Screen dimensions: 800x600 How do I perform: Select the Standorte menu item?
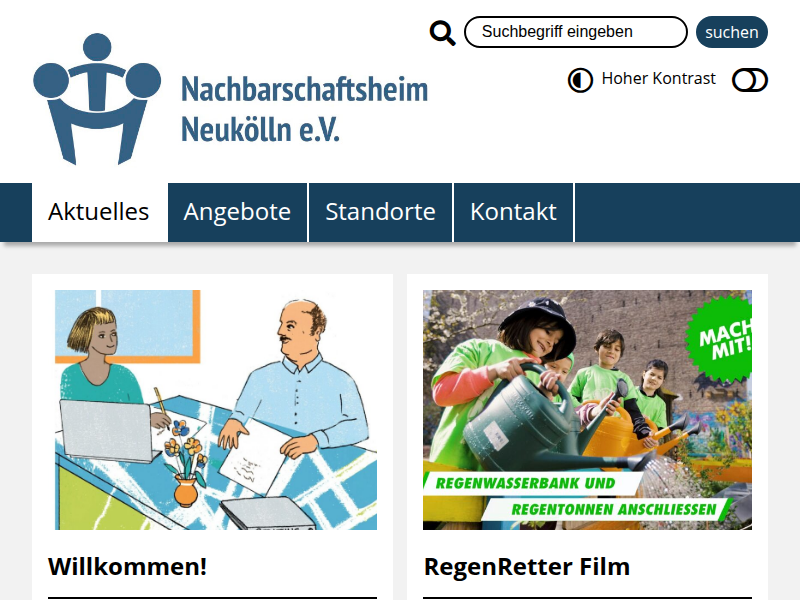[x=381, y=212]
